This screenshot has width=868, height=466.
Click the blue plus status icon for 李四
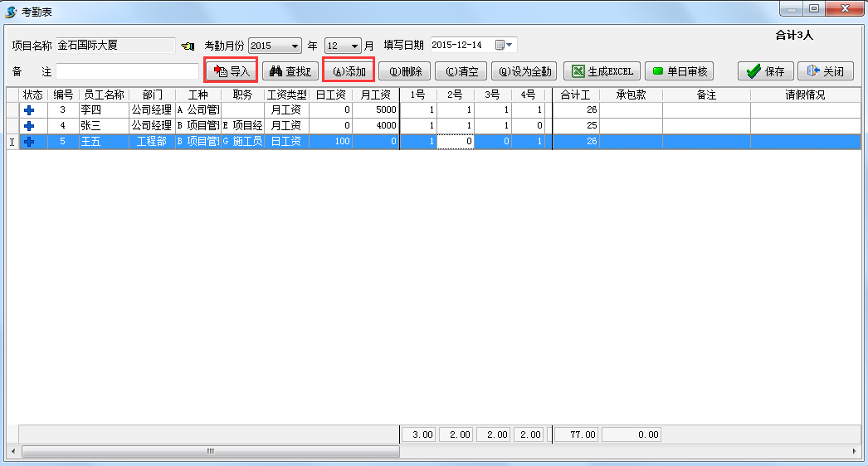[29, 110]
